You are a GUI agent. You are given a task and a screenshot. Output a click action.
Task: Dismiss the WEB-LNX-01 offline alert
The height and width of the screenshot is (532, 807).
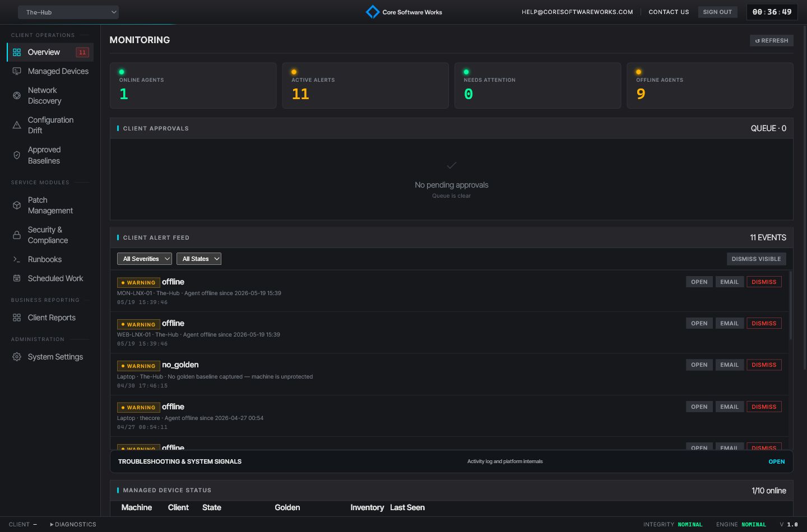point(764,323)
